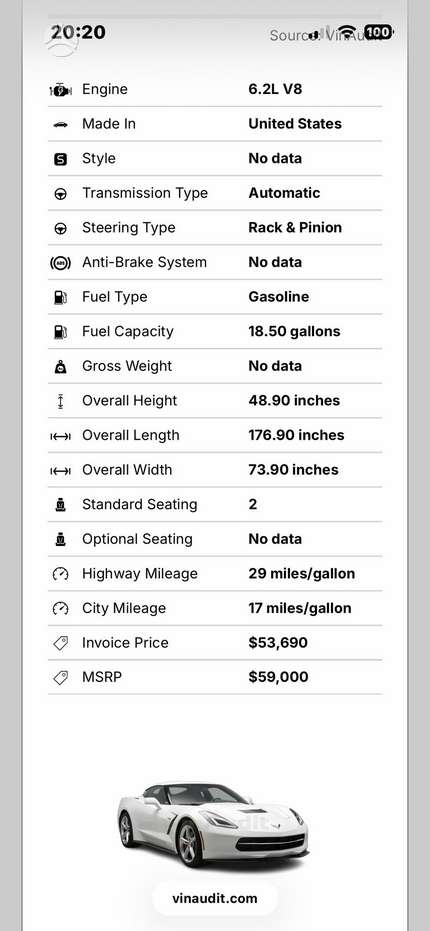Tap the battery indicator in status bar
The image size is (430, 931).
pos(378,32)
